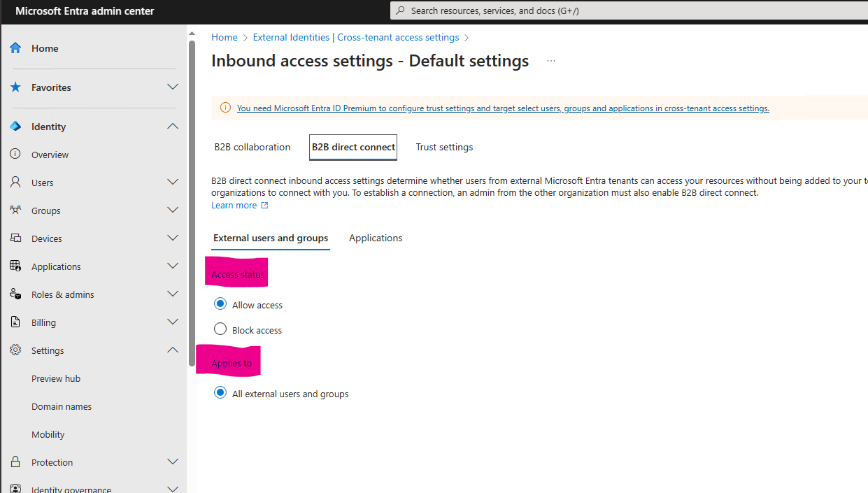Click the Users person icon
The height and width of the screenshot is (493, 868).
pos(15,182)
